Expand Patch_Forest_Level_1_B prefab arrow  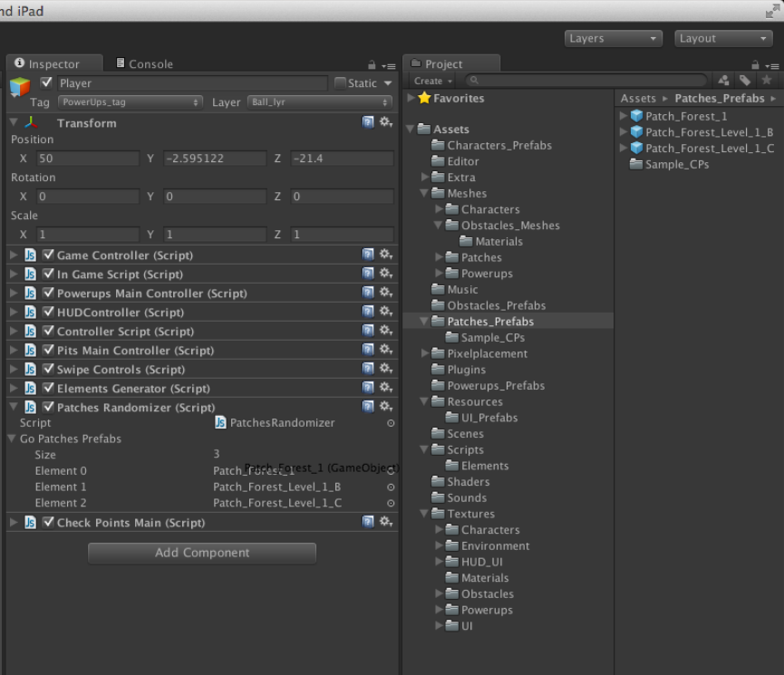(623, 132)
